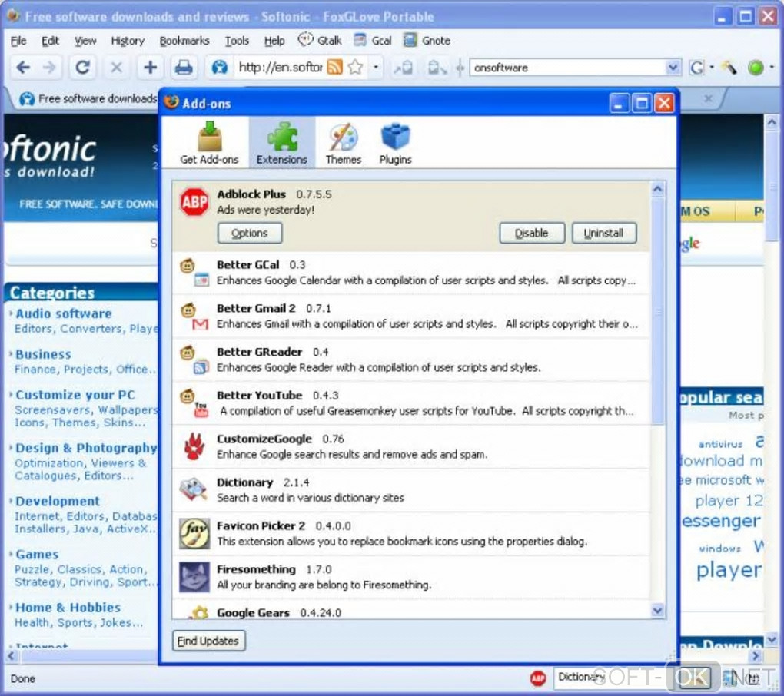Click the Get Add-ons download icon
Image resolution: width=784 pixels, height=696 pixels.
click(210, 136)
